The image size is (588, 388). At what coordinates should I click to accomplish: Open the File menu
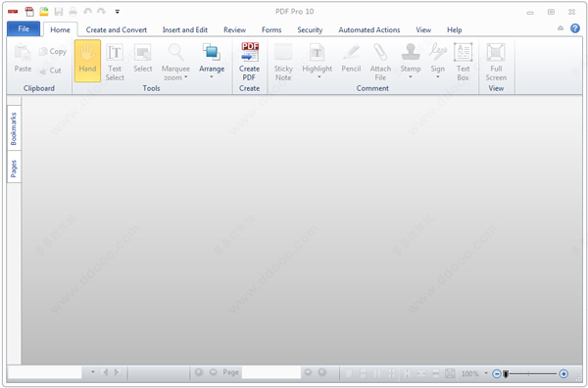pyautogui.click(x=24, y=28)
